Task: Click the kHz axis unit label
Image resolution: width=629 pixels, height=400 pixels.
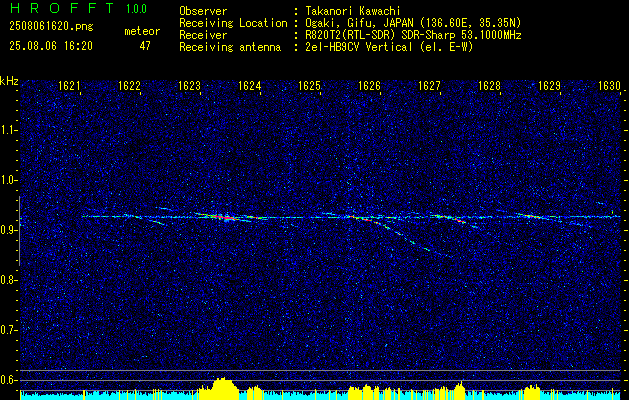Action: click(9, 81)
